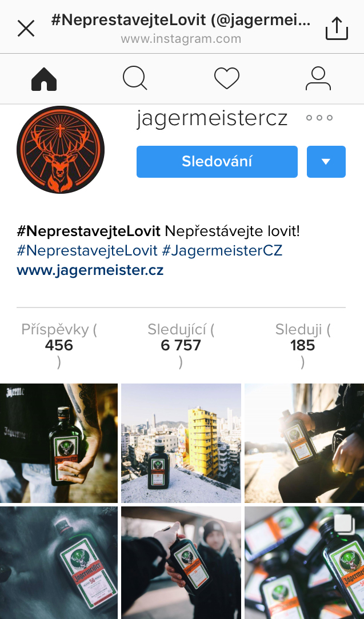Close the in-app browser with X
Screen dimensions: 364x619
coord(26,29)
